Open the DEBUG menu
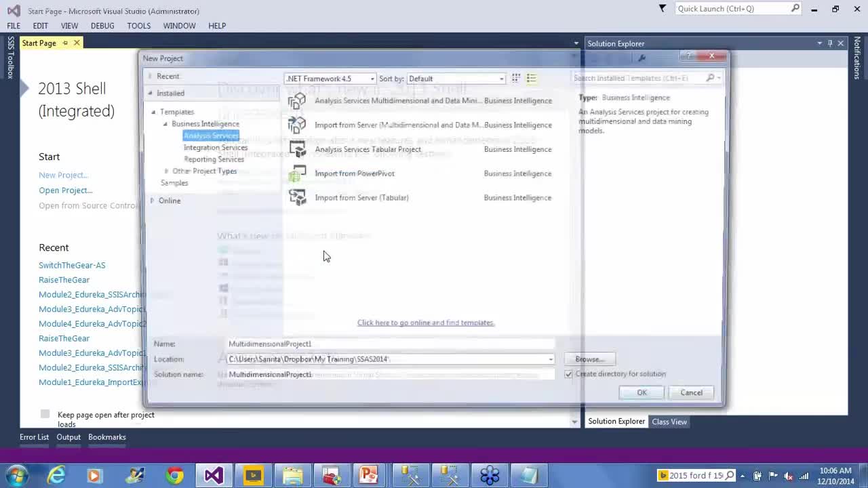 coord(102,26)
